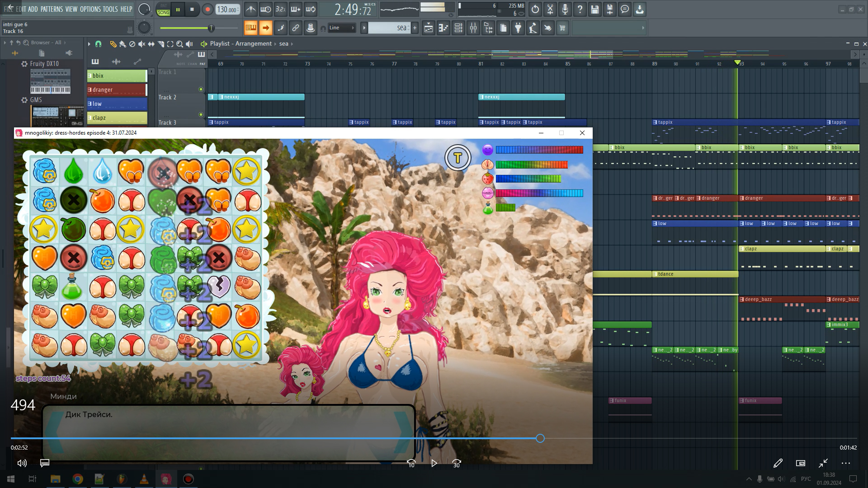
Task: Select the Draw pencil tool in Playlist
Action: [x=113, y=44]
